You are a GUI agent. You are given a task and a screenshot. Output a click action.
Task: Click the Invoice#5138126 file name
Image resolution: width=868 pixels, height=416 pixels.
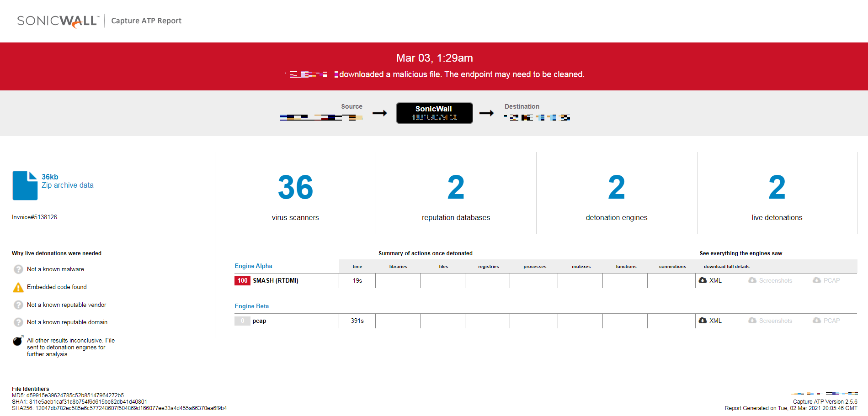pos(35,217)
